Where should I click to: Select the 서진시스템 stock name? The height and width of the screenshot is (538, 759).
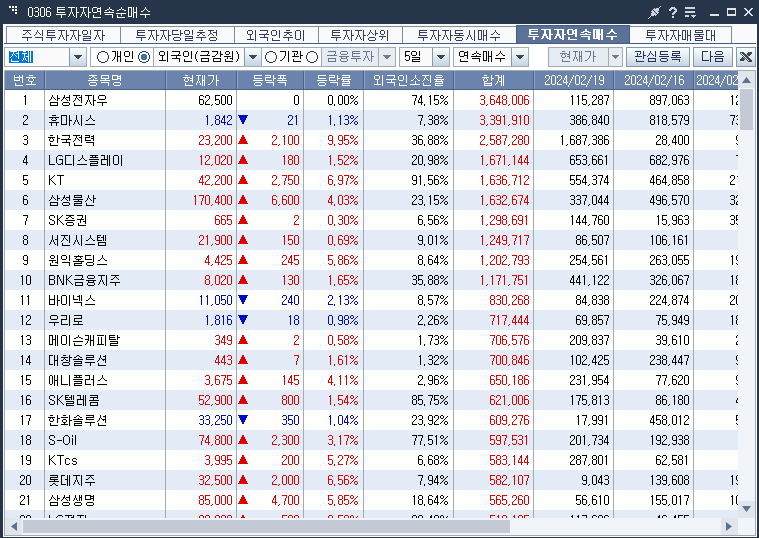tap(77, 240)
